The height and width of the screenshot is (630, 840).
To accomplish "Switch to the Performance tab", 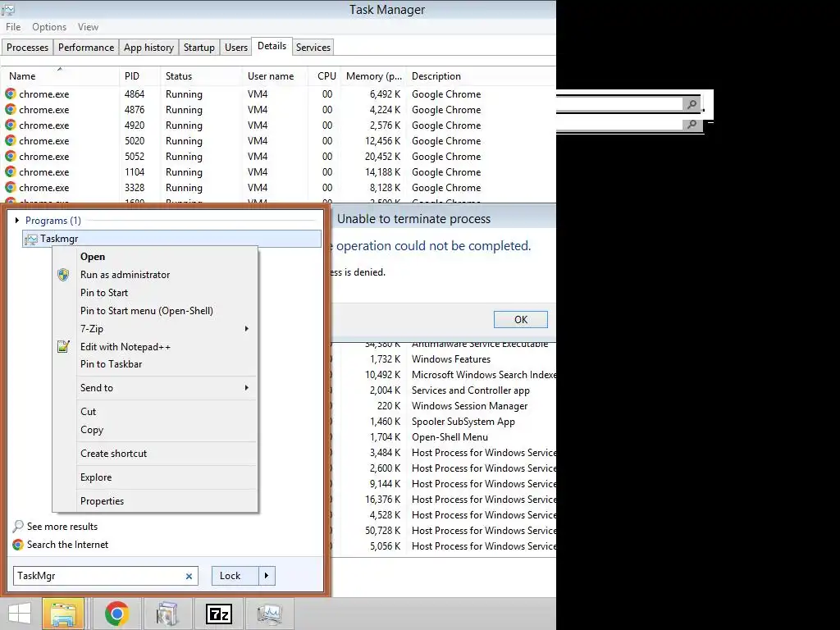I will (85, 47).
